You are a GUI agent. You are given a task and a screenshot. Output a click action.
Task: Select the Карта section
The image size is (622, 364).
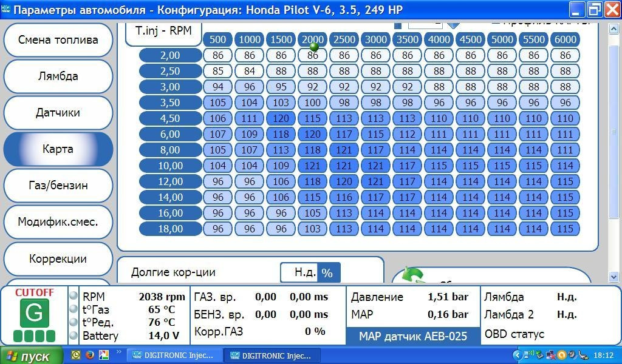click(x=58, y=149)
